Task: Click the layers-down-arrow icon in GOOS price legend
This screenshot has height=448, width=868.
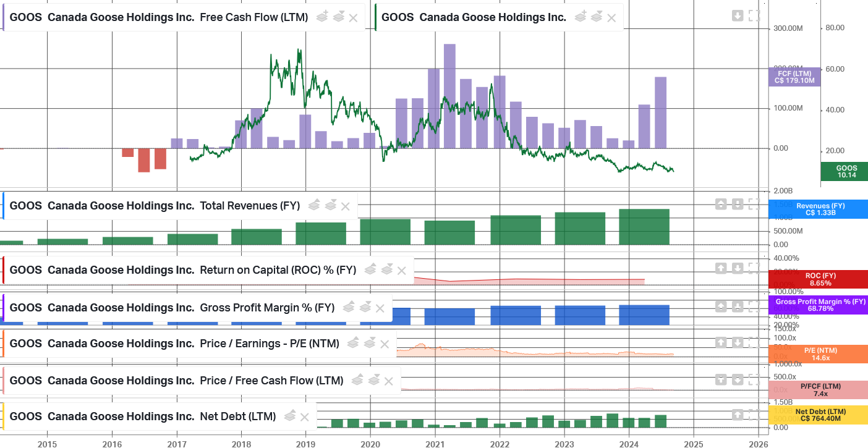Action: coord(597,17)
